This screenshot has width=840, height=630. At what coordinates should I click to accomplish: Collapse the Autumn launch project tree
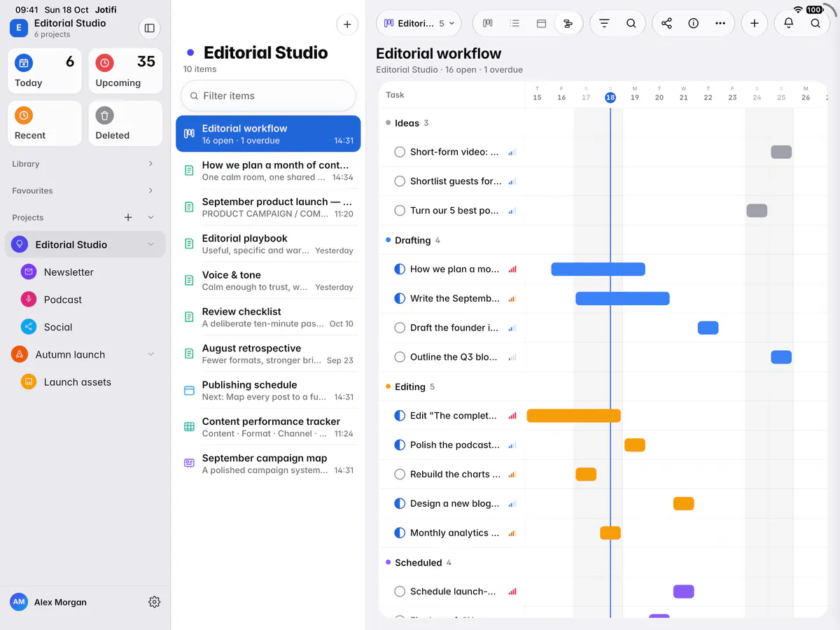(150, 355)
